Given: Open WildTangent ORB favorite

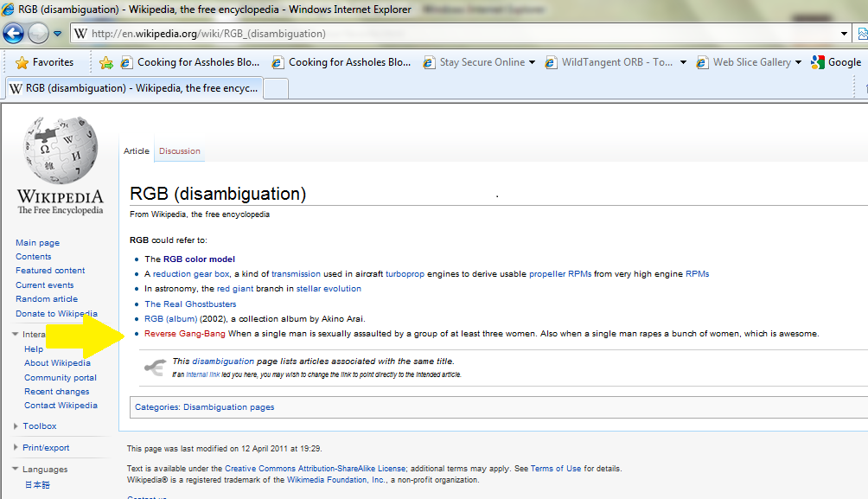Looking at the screenshot, I should point(610,62).
